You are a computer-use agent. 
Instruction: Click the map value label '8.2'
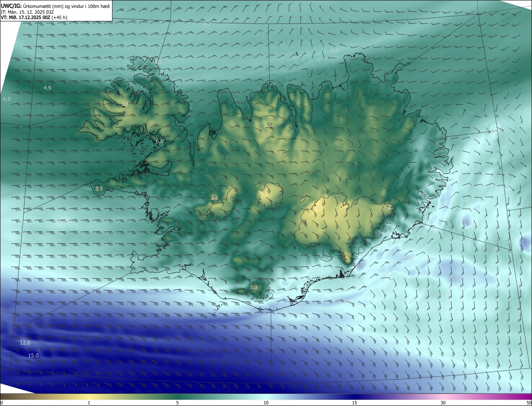tap(207, 25)
